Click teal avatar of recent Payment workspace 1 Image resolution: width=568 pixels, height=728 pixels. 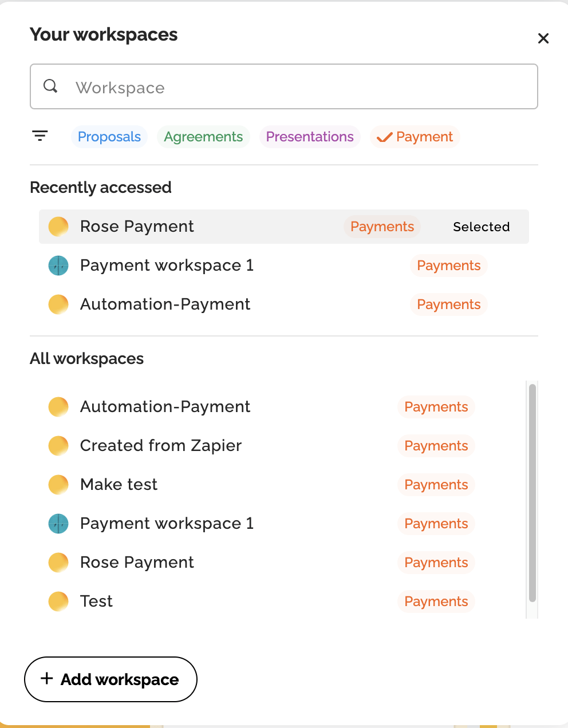[x=58, y=266]
